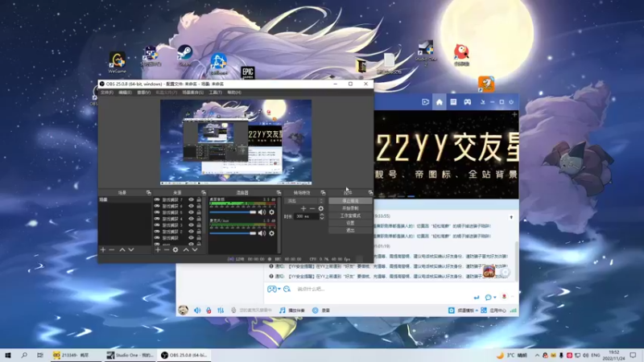Open Edit menu in OBS
Screen dimensions: 644x362
coord(125,93)
